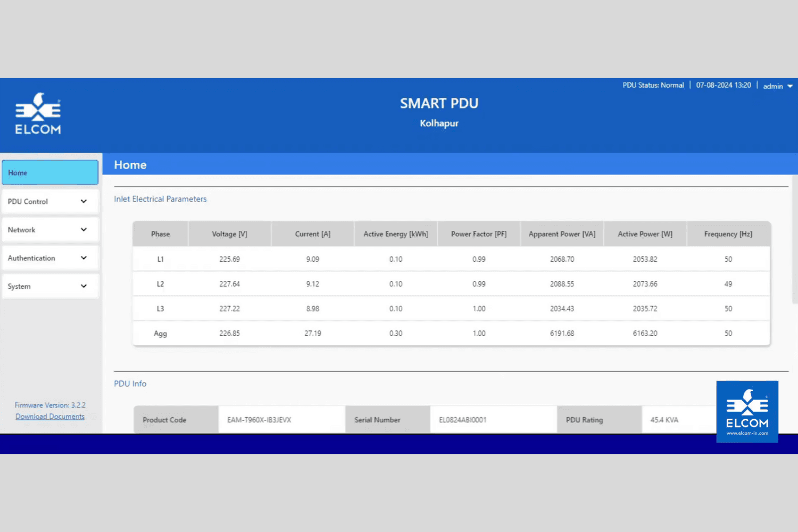
Task: Select the Agg phase row label
Action: 160,334
